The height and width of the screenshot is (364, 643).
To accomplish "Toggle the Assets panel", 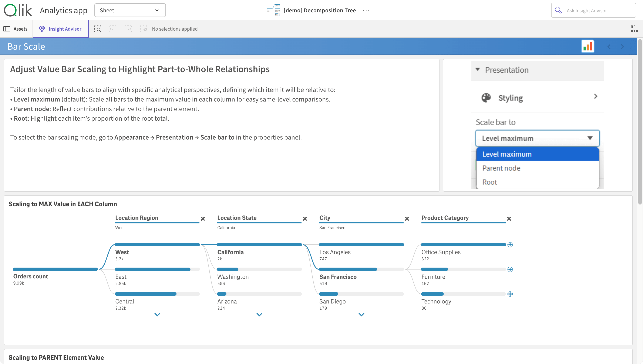I will tap(16, 29).
